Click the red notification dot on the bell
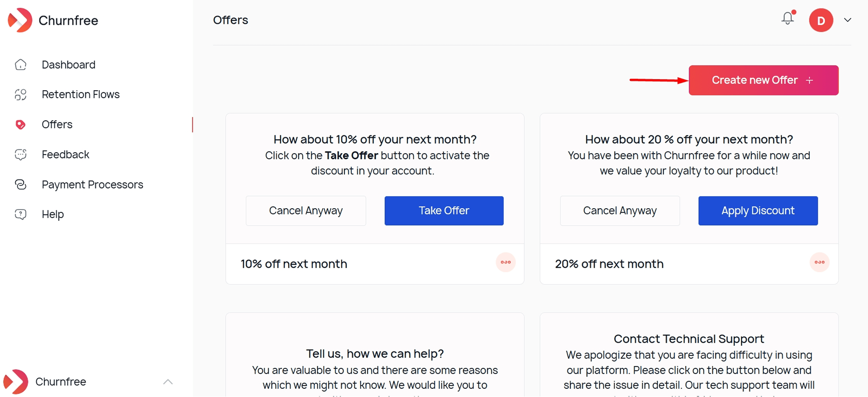 [x=793, y=13]
